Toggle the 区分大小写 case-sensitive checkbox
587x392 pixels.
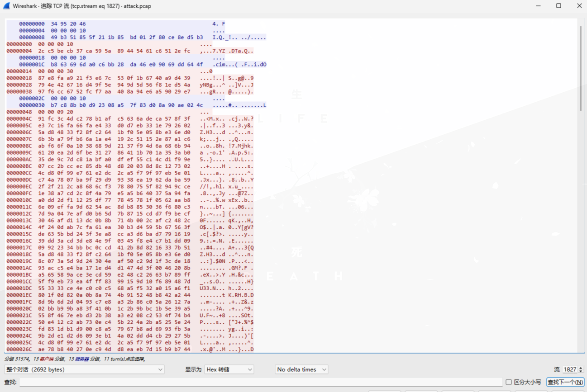509,382
